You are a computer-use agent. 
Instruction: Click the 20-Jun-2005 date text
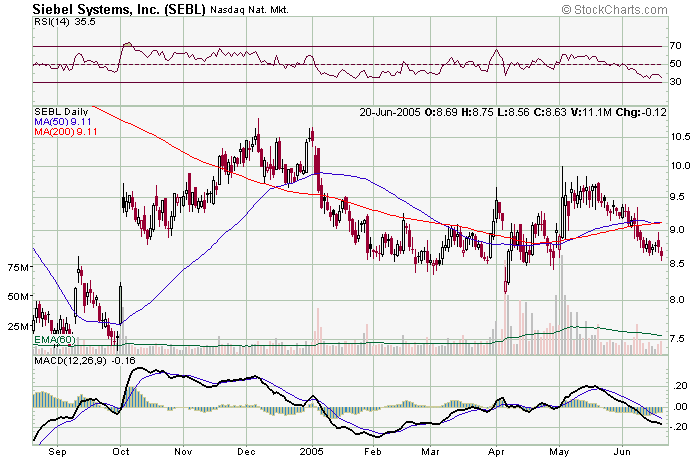click(390, 112)
